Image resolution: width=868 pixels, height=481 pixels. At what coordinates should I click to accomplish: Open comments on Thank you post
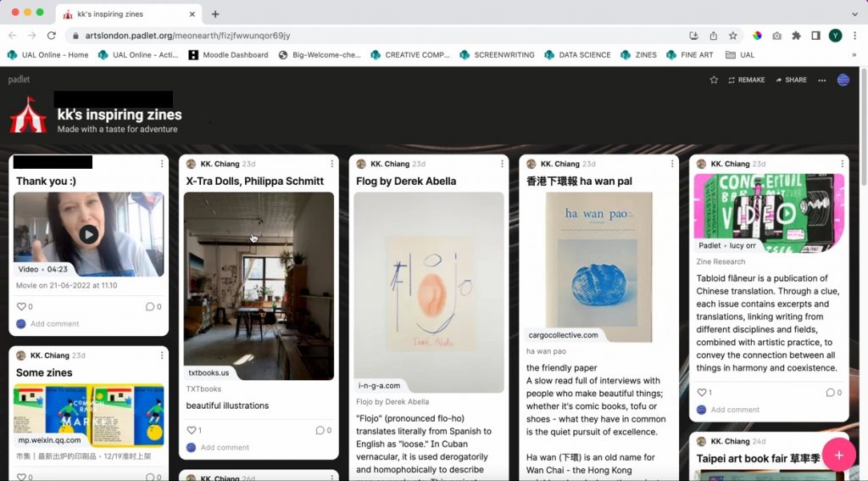[149, 306]
